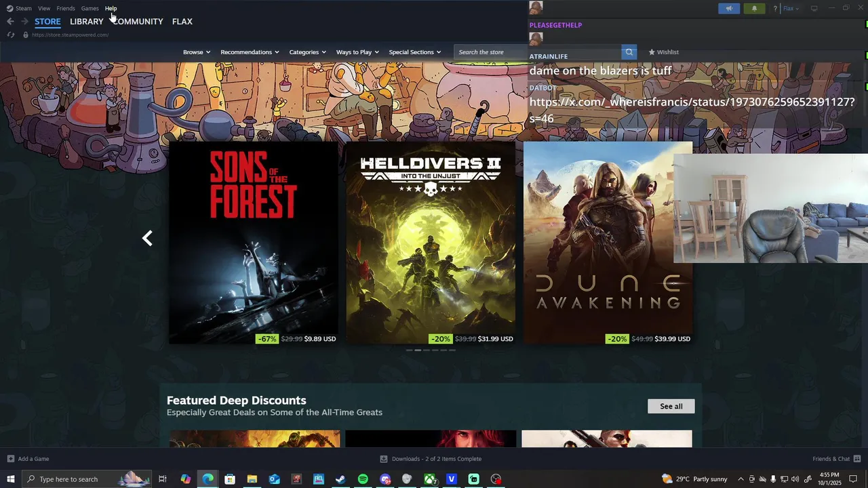This screenshot has width=868, height=488.
Task: Open the 29°C Partly sunny weather widget
Action: click(694, 479)
